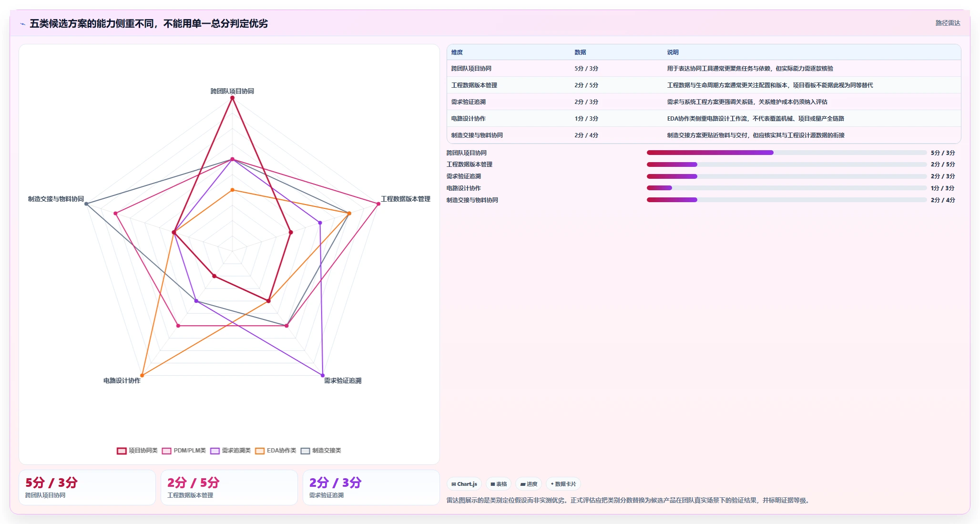
Task: Click the 维度 column header
Action: pos(457,52)
